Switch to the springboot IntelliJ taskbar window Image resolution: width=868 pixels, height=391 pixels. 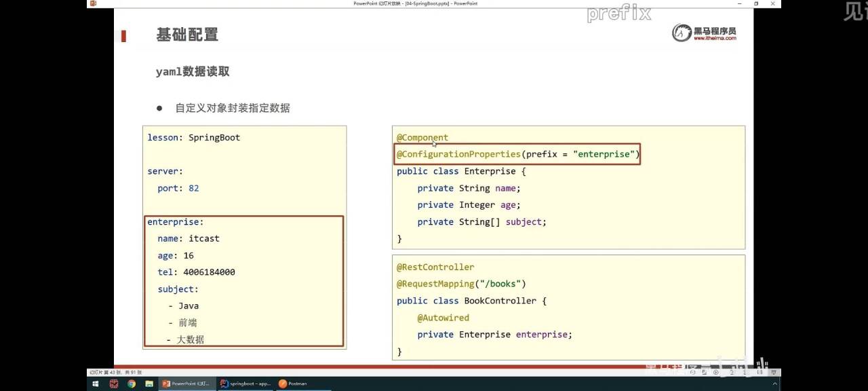pos(245,384)
